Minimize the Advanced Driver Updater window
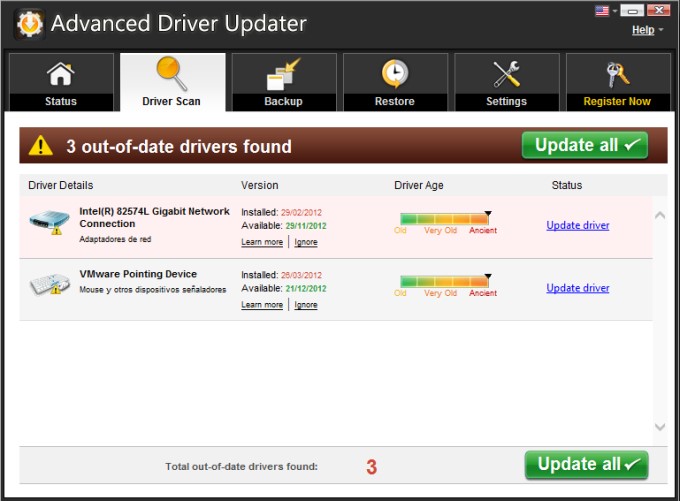 tap(632, 10)
